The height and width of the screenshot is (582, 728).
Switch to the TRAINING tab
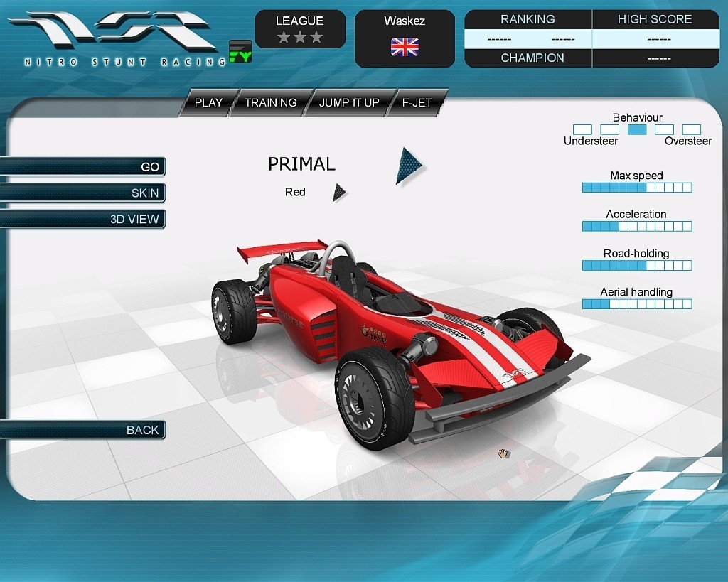pyautogui.click(x=271, y=102)
